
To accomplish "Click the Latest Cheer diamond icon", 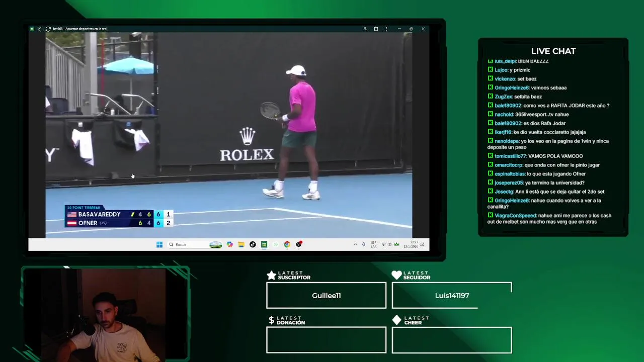I will pyautogui.click(x=396, y=320).
